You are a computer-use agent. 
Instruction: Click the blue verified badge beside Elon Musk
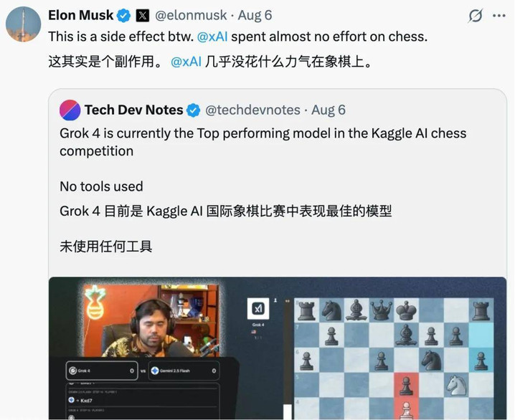coord(123,16)
